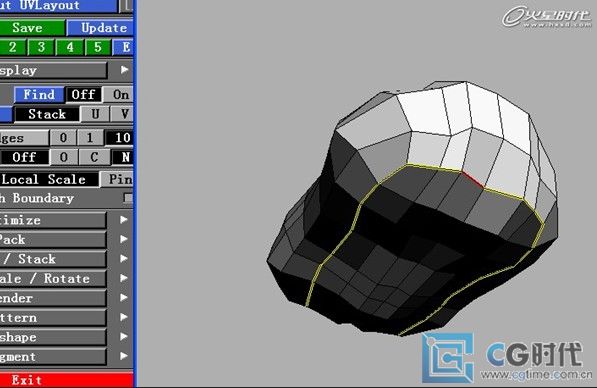597x388 pixels.
Task: Click the edges label button
Action: 24,138
